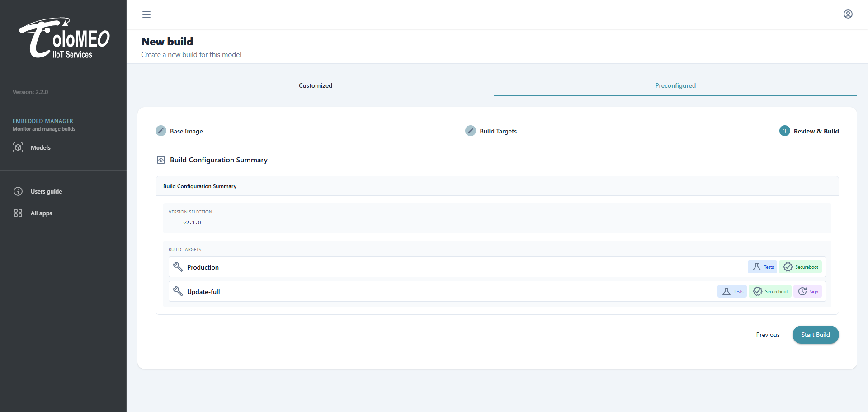This screenshot has height=412, width=868.
Task: Click the All apps grid icon
Action: (x=18, y=213)
